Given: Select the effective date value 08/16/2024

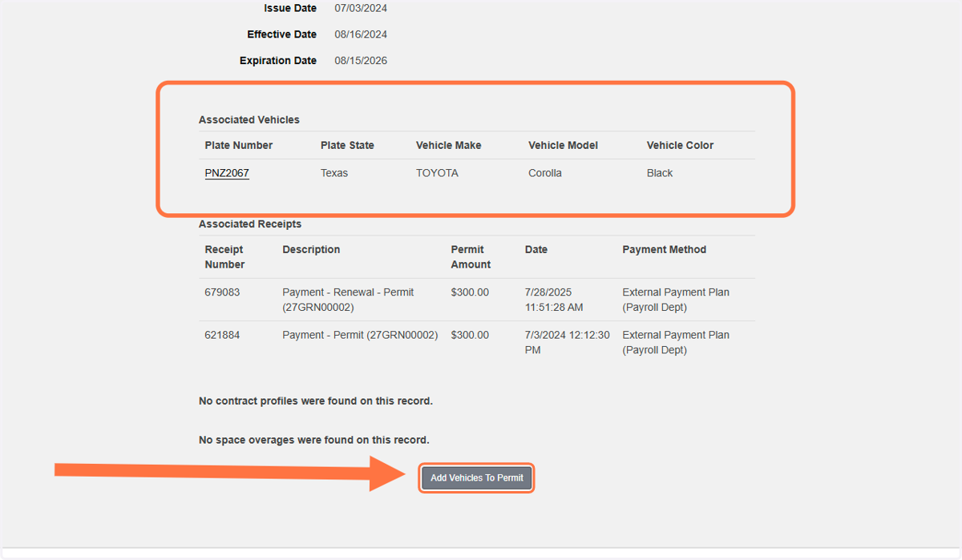Looking at the screenshot, I should (361, 34).
